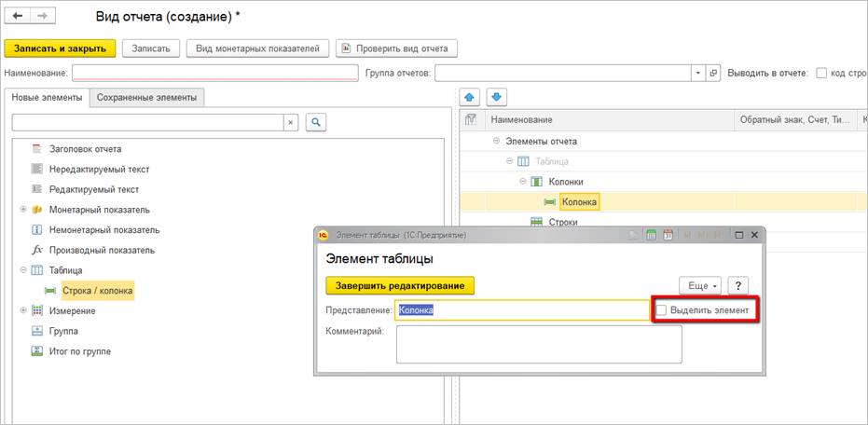Click the Монетарный показатель coins icon
Screen dimensions: 868x425
tap(37, 210)
